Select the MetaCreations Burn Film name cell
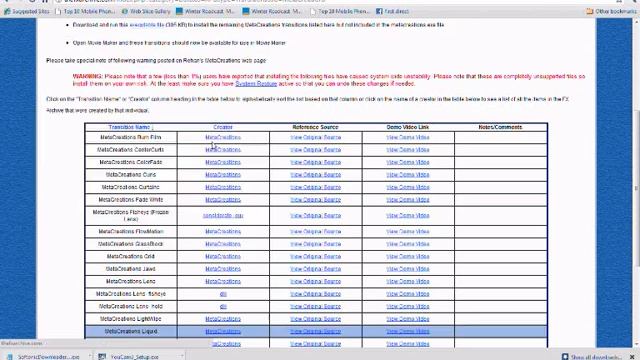The image size is (640, 360). coord(131,138)
